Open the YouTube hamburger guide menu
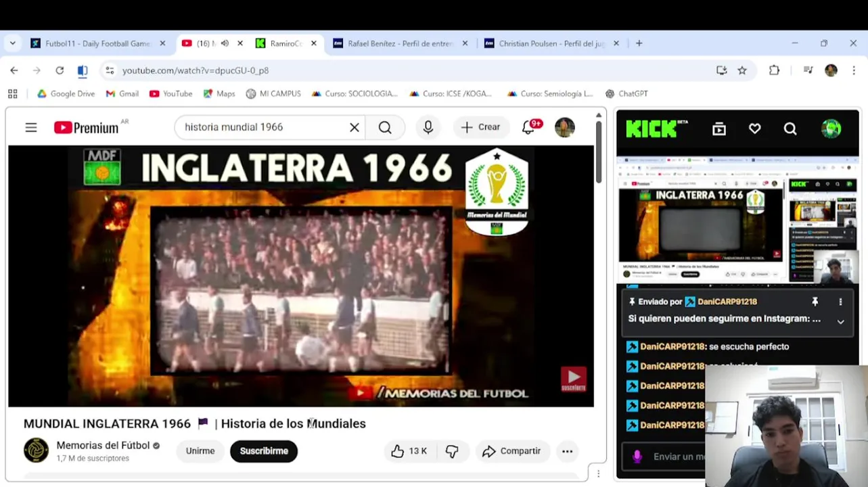Viewport: 868px width, 487px height. (x=31, y=127)
